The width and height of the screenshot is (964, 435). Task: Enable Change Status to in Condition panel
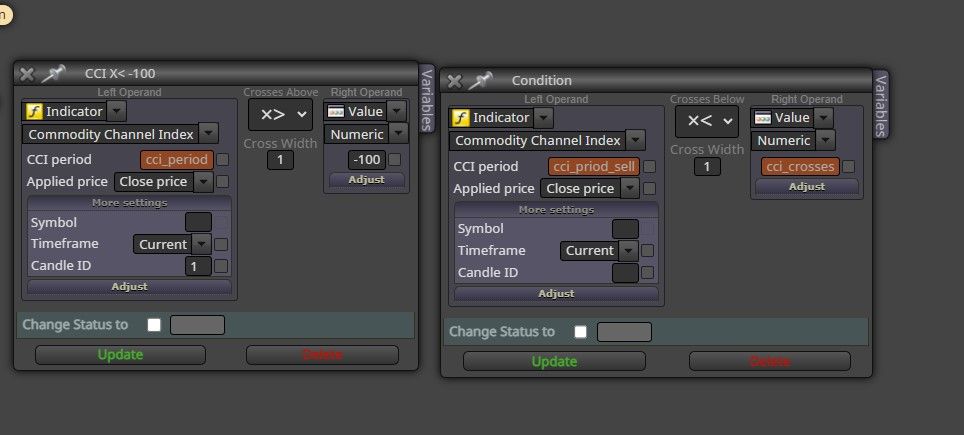coord(580,332)
